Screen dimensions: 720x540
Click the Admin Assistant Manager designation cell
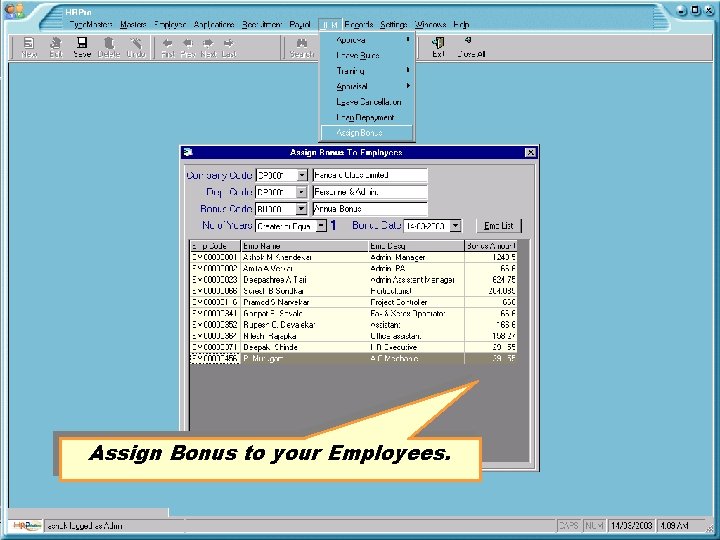coord(417,280)
